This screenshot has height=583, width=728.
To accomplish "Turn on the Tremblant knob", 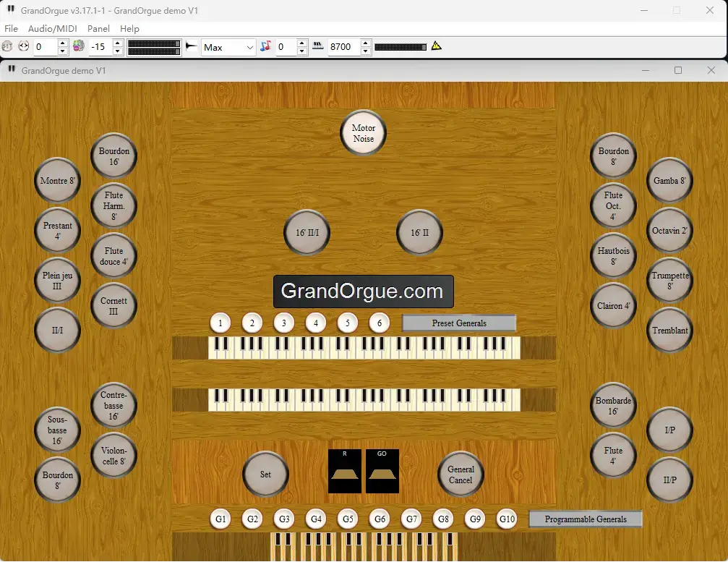I will [x=669, y=331].
